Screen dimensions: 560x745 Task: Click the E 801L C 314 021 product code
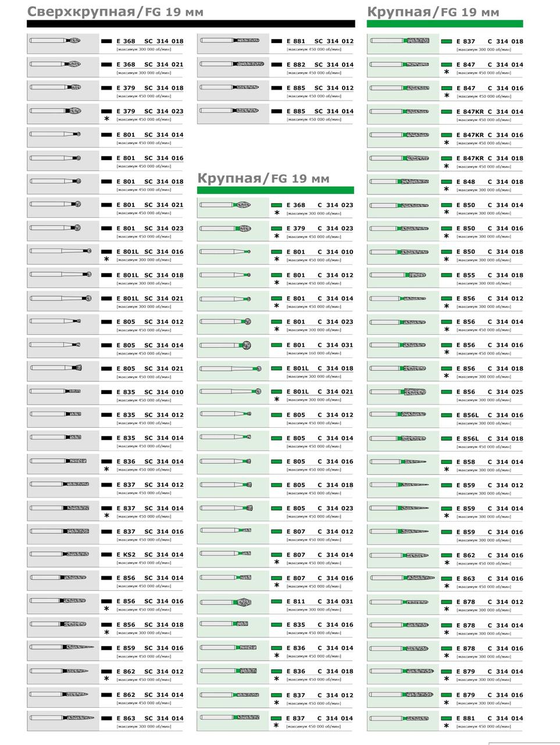(320, 392)
